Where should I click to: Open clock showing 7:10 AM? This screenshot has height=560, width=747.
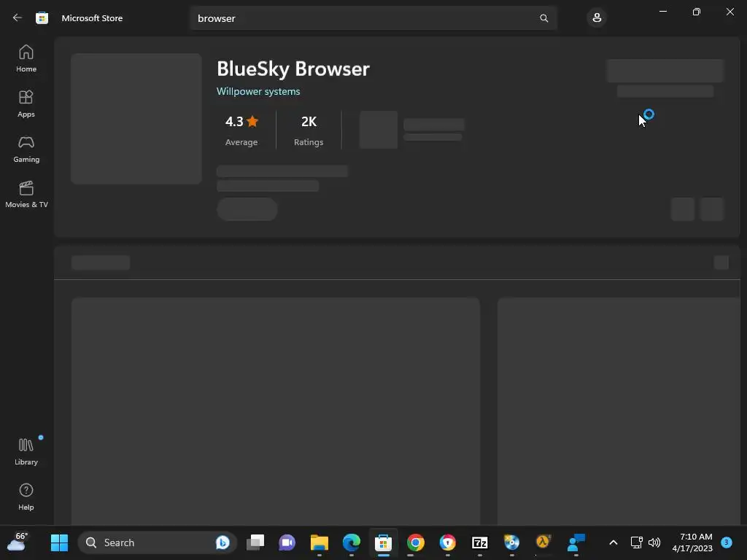click(692, 542)
